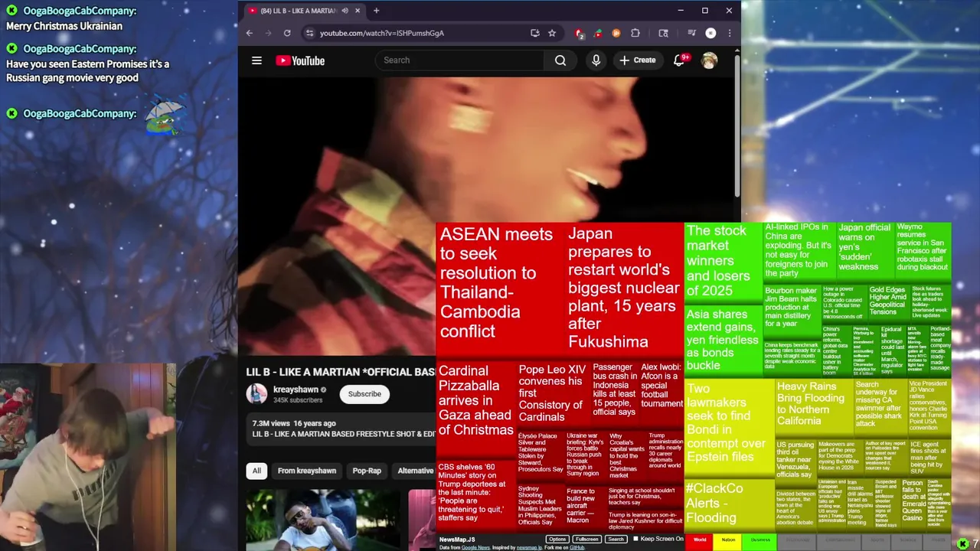
Task: Open the kreayshawn channel name
Action: [296, 390]
